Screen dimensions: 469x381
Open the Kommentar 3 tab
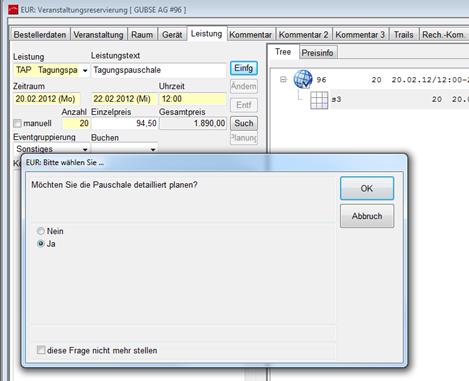[360, 35]
